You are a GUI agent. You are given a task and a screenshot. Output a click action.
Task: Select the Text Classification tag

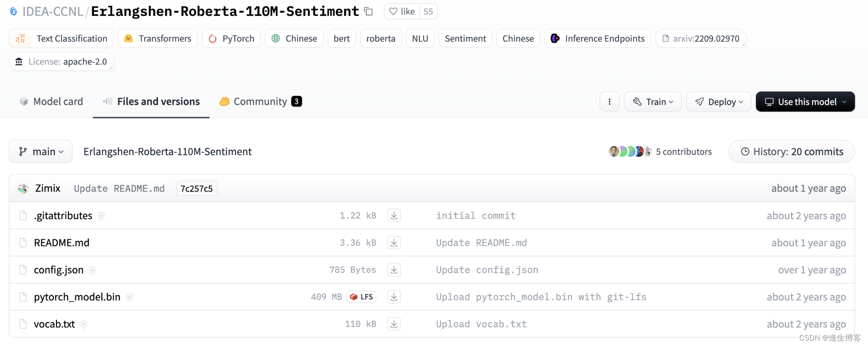pyautogui.click(x=61, y=38)
